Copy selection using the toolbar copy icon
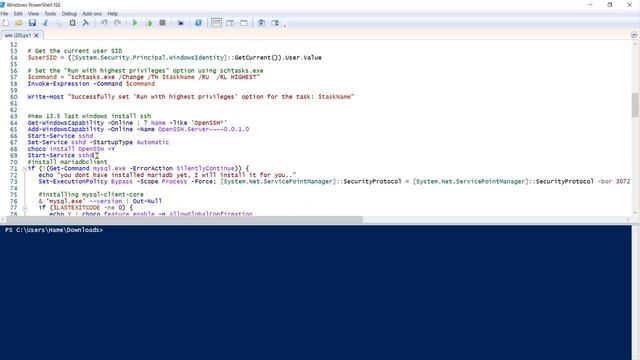The width and height of the screenshot is (640, 360). [x=59, y=23]
